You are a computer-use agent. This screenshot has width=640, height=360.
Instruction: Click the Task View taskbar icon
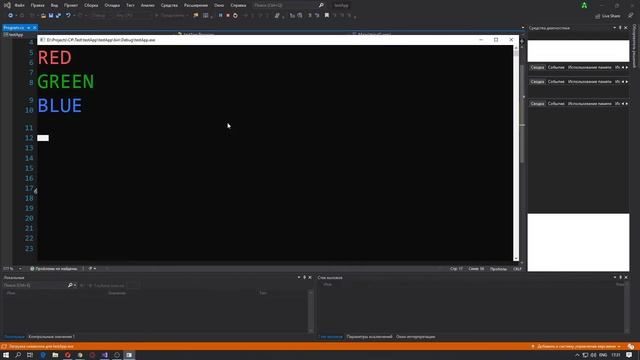(x=30, y=355)
